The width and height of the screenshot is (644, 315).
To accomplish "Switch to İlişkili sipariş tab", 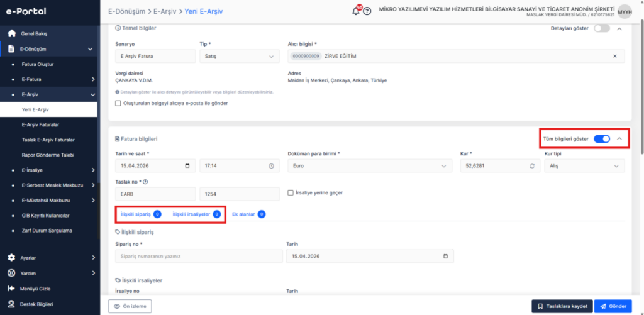I will (140, 214).
